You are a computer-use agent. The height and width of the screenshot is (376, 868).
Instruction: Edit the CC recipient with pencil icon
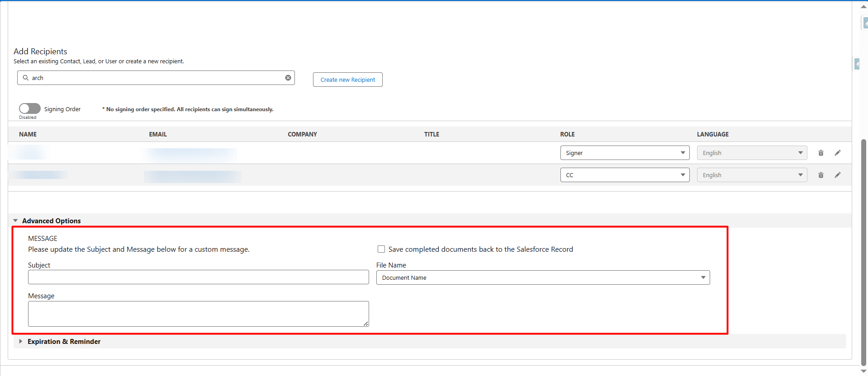coord(838,175)
